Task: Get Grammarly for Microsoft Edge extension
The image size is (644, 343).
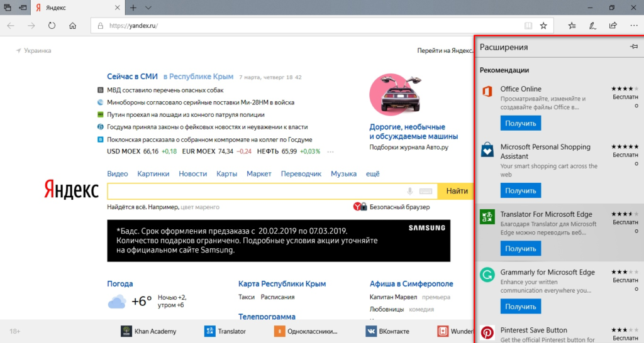Action: [520, 306]
